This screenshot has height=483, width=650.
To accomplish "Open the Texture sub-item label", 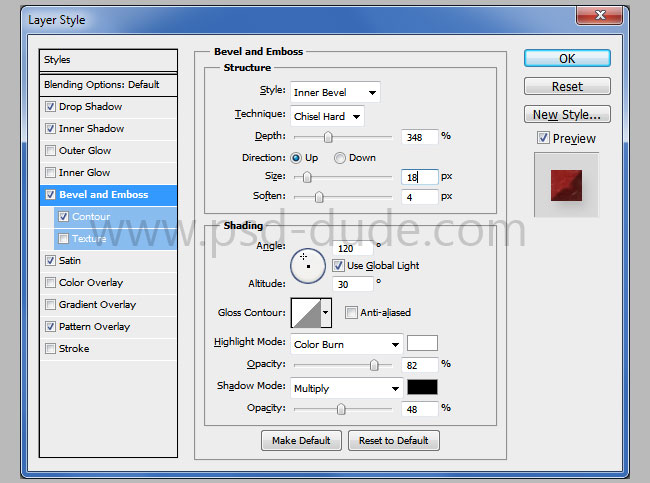I will point(89,238).
